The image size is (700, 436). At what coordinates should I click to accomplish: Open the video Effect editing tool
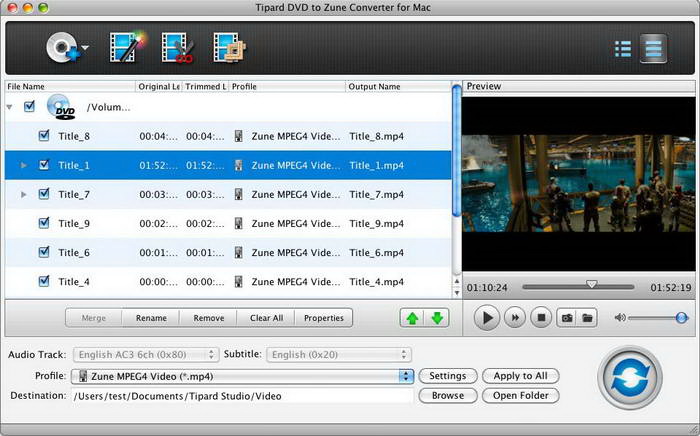(128, 46)
